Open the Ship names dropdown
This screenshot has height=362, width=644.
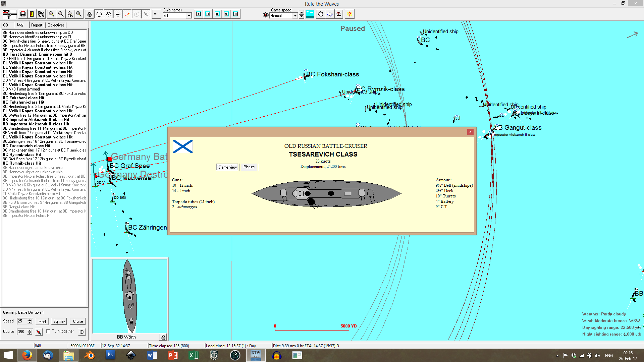pyautogui.click(x=189, y=16)
